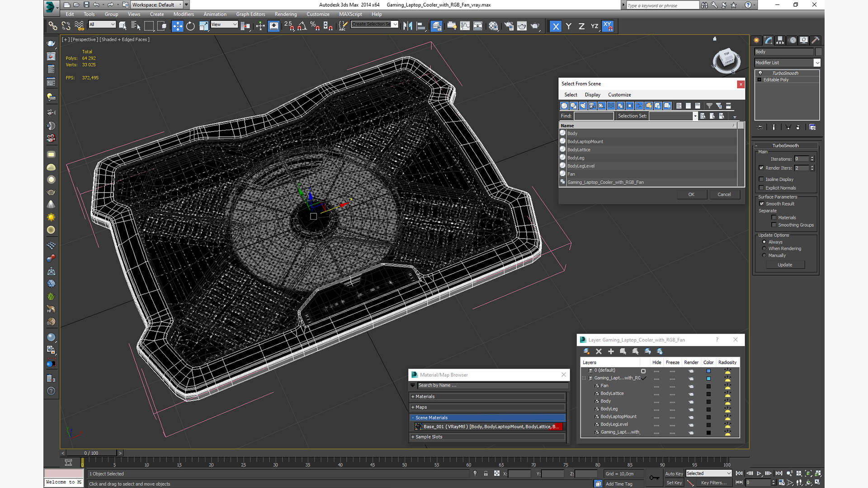Click the TurboSmooth Update button

[x=785, y=265]
